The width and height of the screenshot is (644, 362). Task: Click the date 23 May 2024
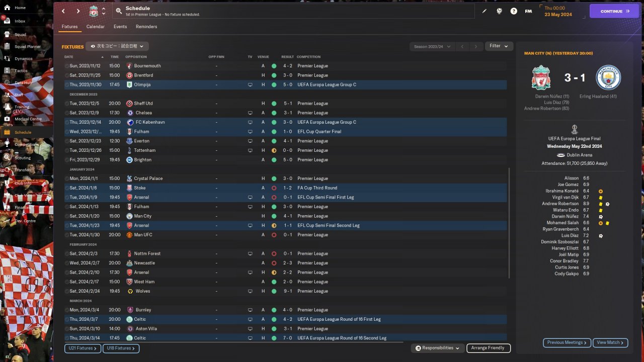558,15
